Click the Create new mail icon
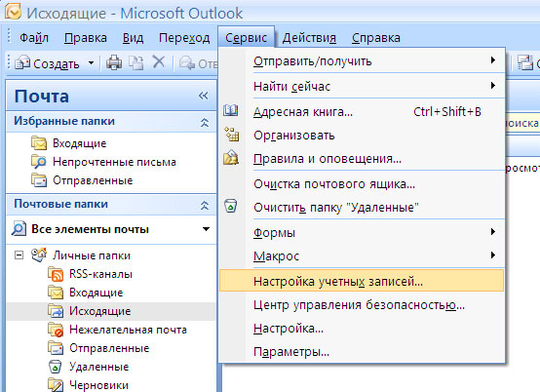This screenshot has width=540, height=392. (22, 62)
